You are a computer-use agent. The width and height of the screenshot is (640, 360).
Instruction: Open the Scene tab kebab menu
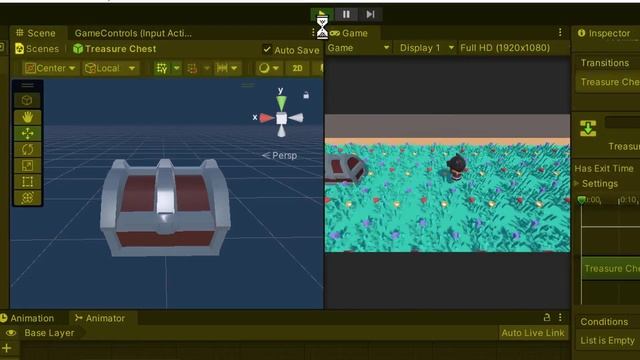313,32
